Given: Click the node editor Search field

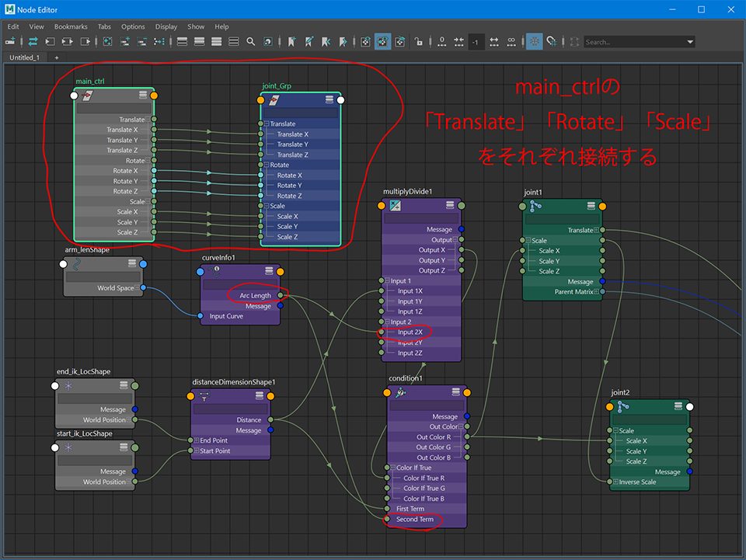Looking at the screenshot, I should tap(631, 42).
